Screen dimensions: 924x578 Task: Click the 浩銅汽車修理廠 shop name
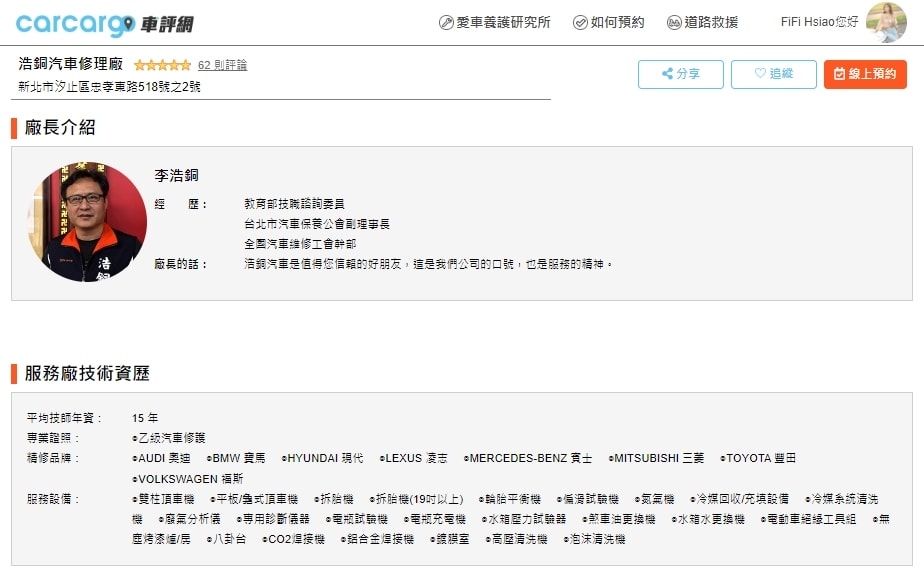(71, 64)
